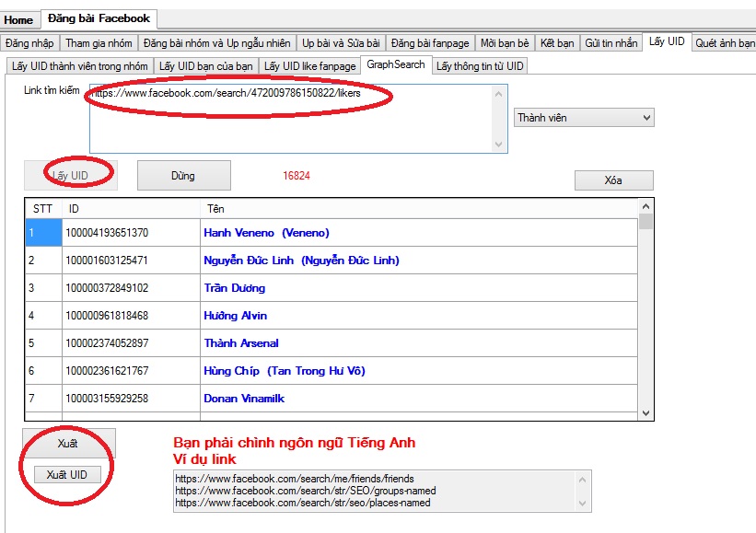
Task: Switch to the Home tab
Action: click(x=18, y=19)
